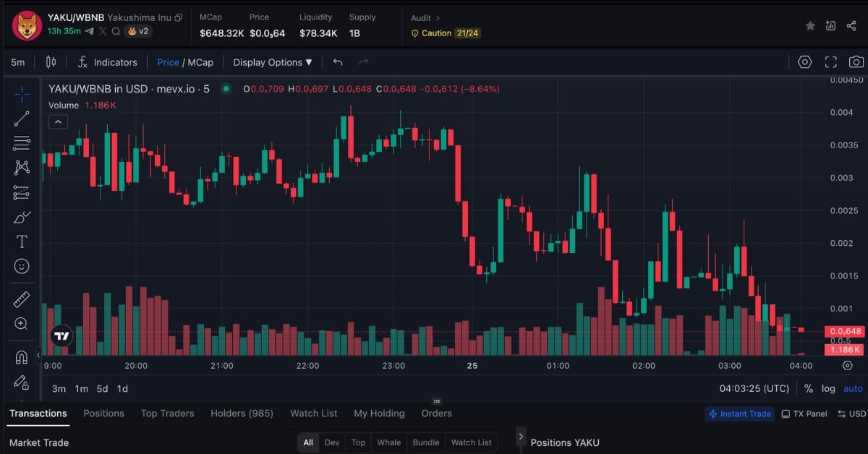Screen dimensions: 868x454
Task: Open the Holders (985) tab
Action: (242, 414)
